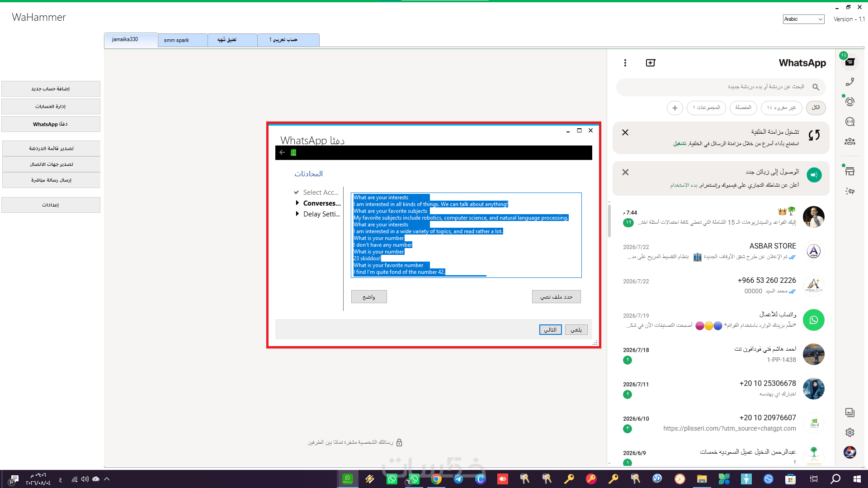This screenshot has width=868, height=488.
Task: Open Windows Start menu
Action: [857, 479]
